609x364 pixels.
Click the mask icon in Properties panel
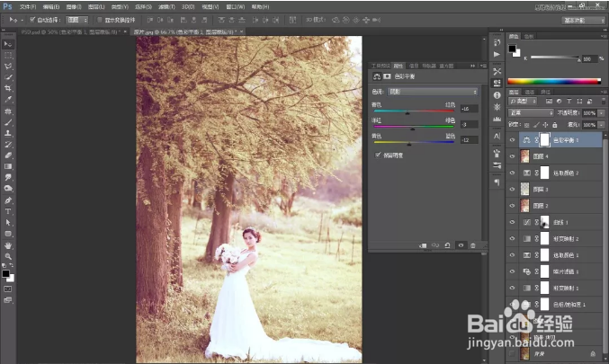click(x=387, y=76)
